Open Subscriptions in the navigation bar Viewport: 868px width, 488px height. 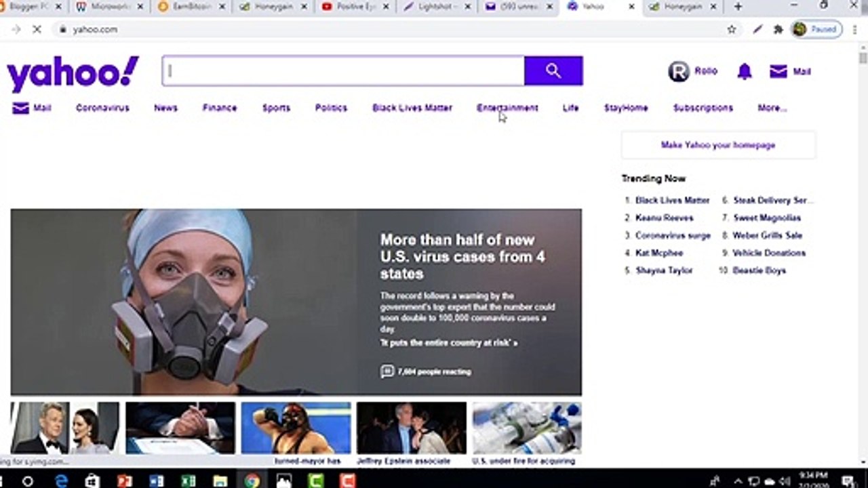point(703,108)
